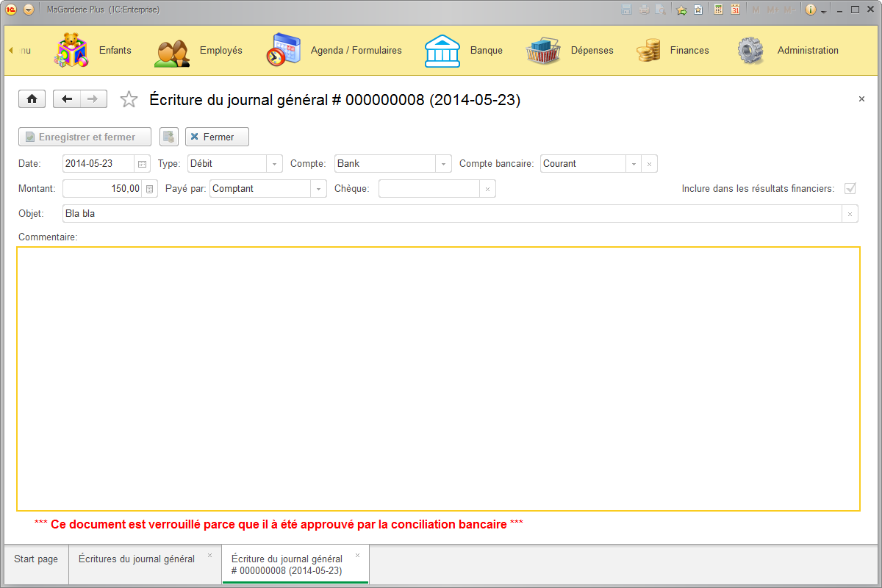Toggle favorite star next to the document title
This screenshot has height=588, width=882.
point(129,98)
